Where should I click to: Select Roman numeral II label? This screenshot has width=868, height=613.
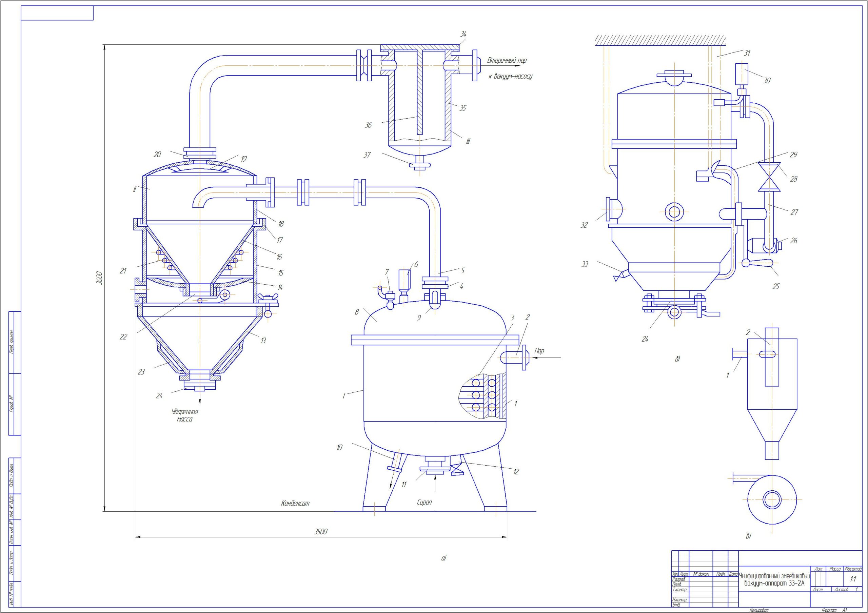(134, 189)
